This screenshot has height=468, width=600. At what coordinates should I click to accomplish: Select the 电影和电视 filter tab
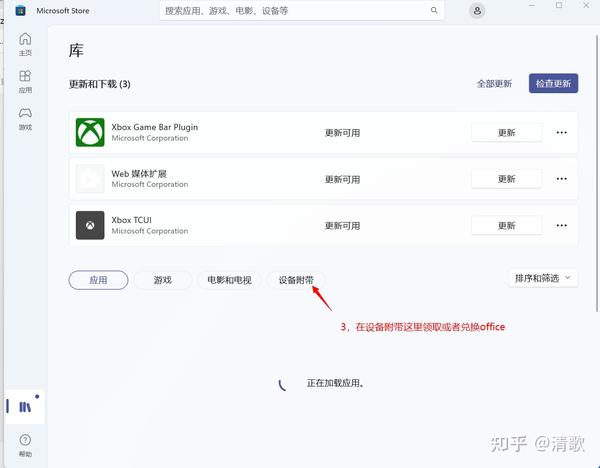coord(229,280)
